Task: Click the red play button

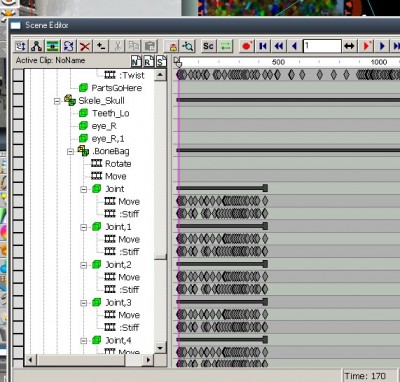Action: point(367,46)
